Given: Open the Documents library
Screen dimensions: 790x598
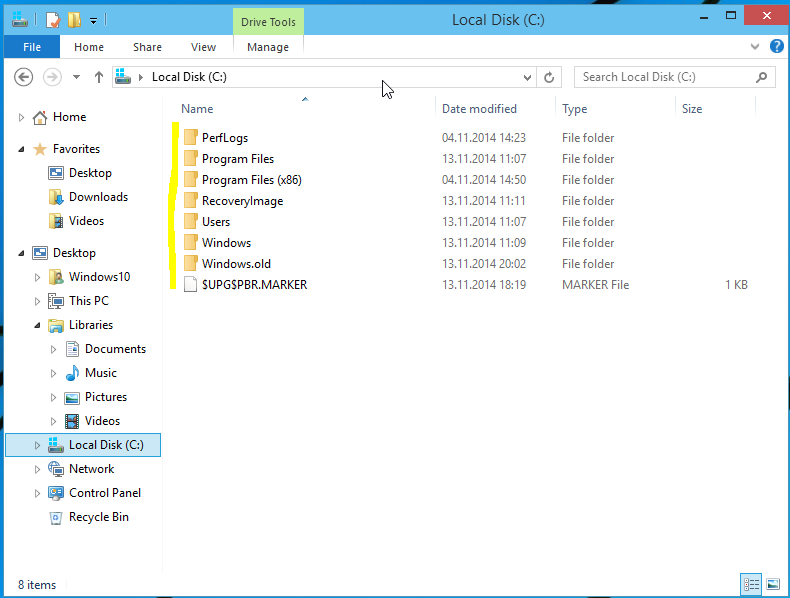Looking at the screenshot, I should tap(115, 349).
